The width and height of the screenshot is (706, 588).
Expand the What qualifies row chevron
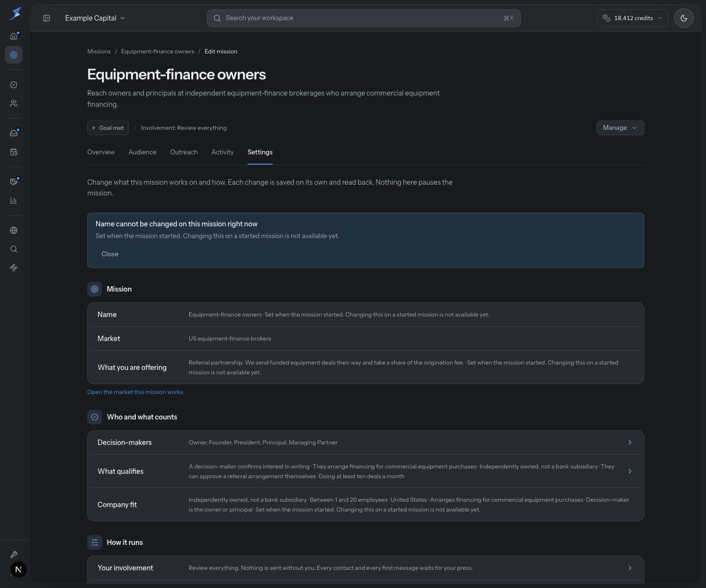630,471
